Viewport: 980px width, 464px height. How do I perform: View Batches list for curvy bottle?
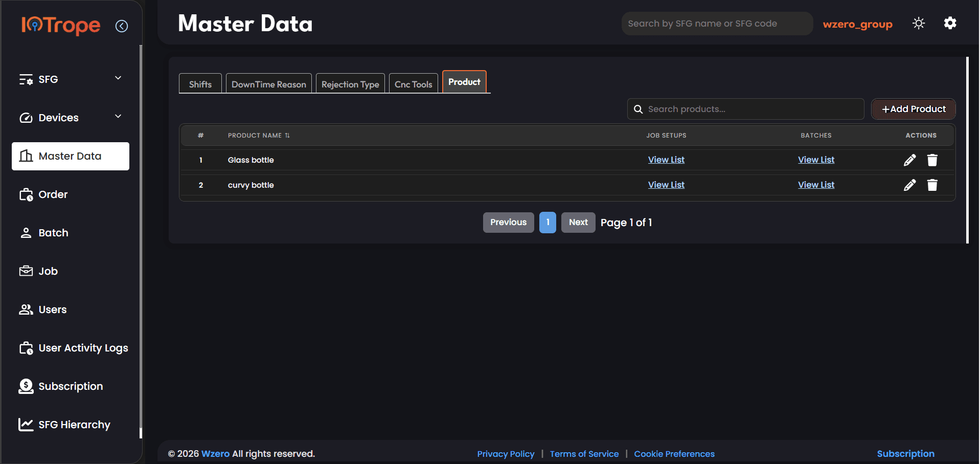(x=816, y=185)
